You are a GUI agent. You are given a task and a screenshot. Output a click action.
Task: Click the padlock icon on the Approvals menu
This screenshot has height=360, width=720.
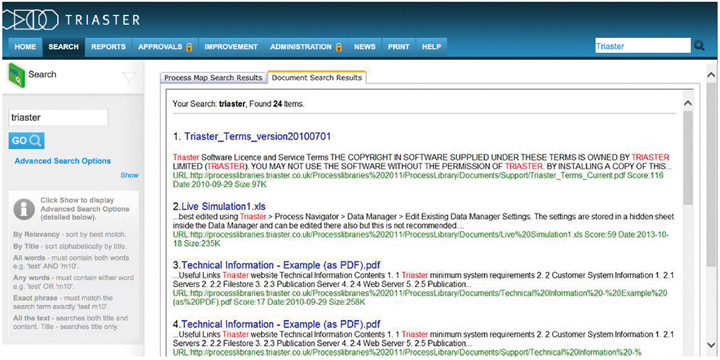tap(189, 47)
